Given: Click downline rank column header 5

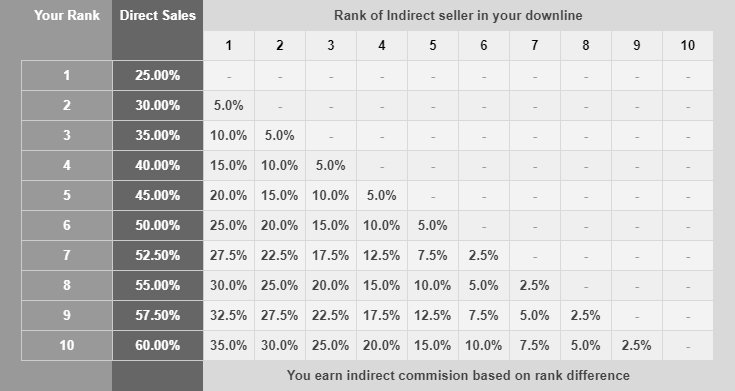Looking at the screenshot, I should pyautogui.click(x=433, y=45).
